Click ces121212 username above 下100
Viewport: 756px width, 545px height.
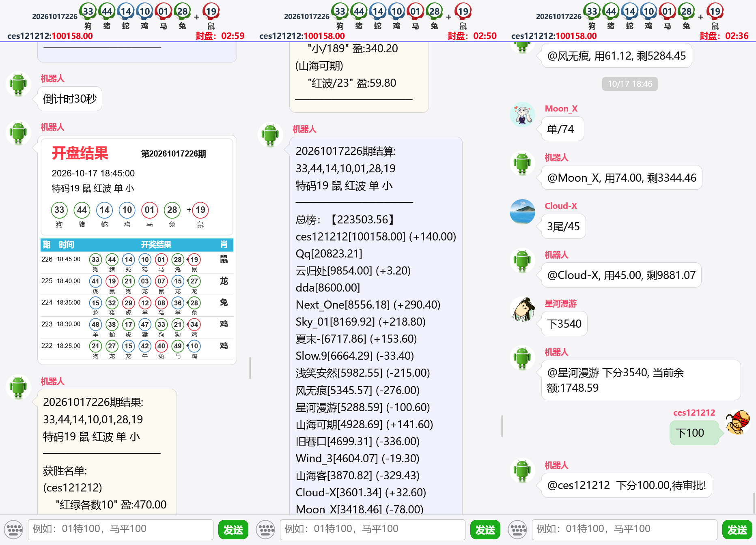[x=694, y=413]
